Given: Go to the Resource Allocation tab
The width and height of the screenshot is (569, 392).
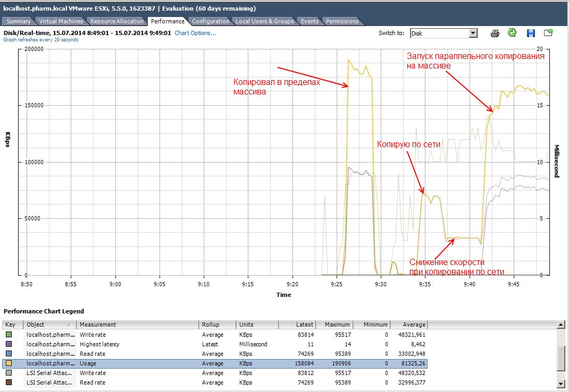Looking at the screenshot, I should pos(117,21).
